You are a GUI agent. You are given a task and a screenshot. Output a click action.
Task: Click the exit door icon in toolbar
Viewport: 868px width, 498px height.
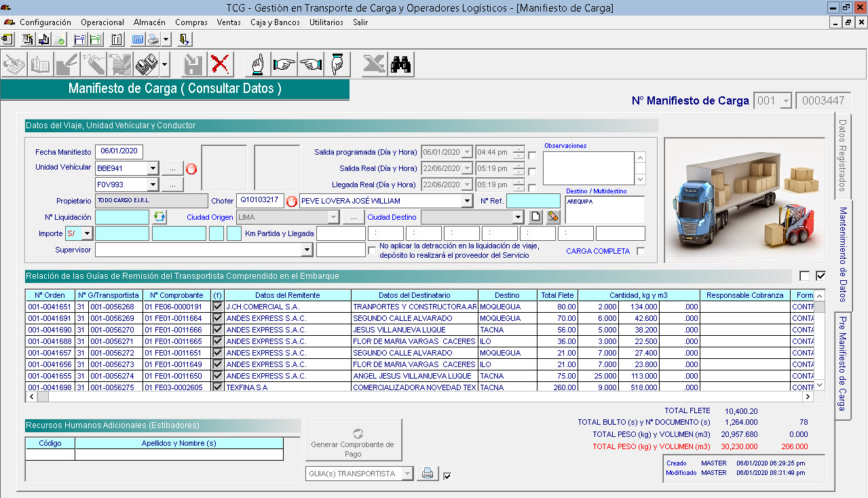coord(185,39)
